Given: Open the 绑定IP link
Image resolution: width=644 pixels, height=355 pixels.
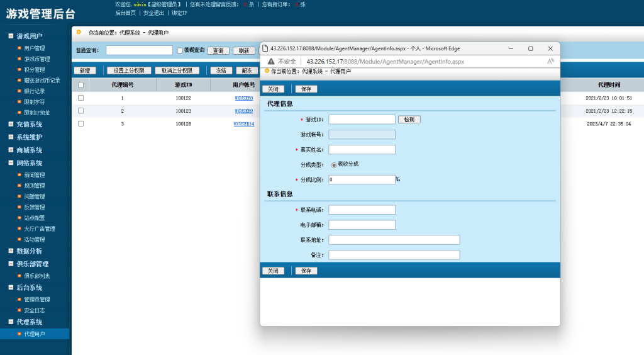Looking at the screenshot, I should coord(179,13).
